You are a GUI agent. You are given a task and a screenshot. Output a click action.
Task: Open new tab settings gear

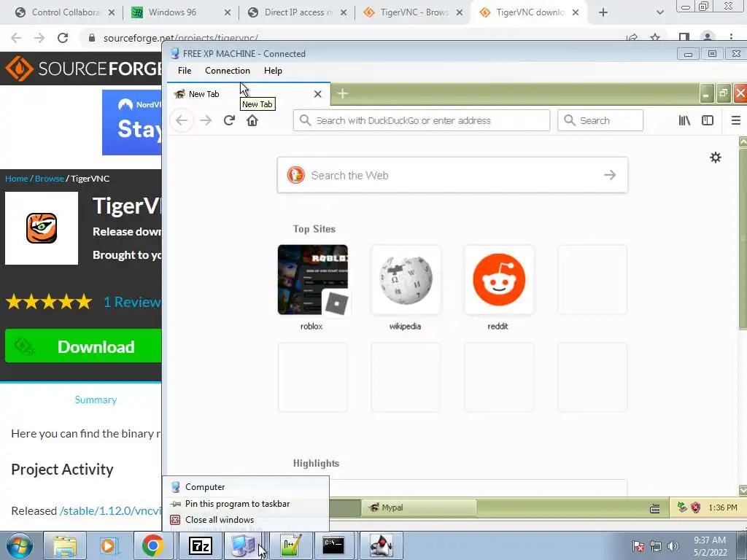(x=716, y=157)
